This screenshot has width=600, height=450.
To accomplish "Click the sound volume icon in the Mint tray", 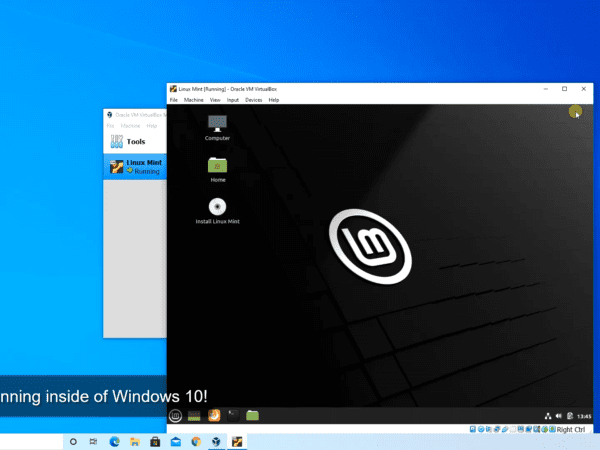I will [559, 416].
